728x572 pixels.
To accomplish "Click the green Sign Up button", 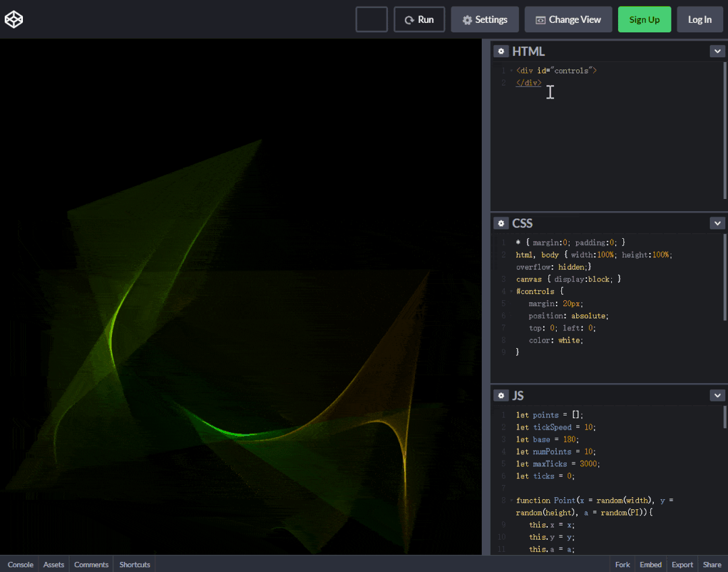I will 644,20.
